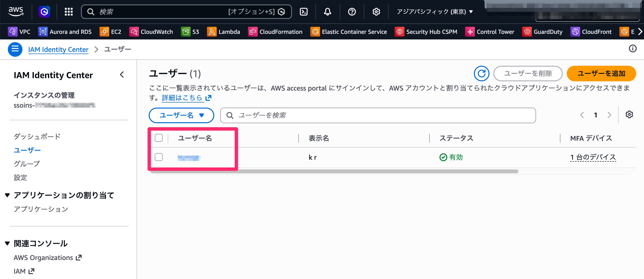Open Security Hub CSPM shortcut
Viewport: 644px width, 279px height.
(x=426, y=32)
